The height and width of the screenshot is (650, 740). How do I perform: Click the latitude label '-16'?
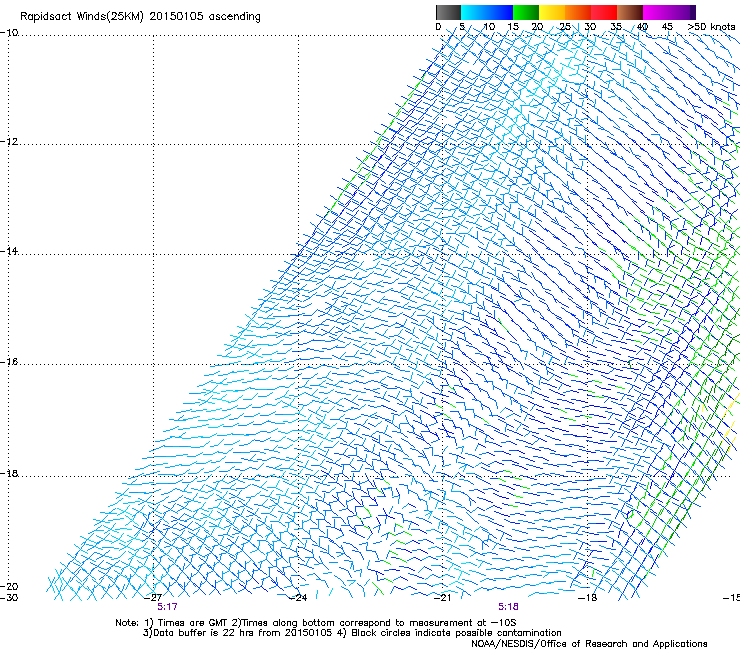point(9,362)
